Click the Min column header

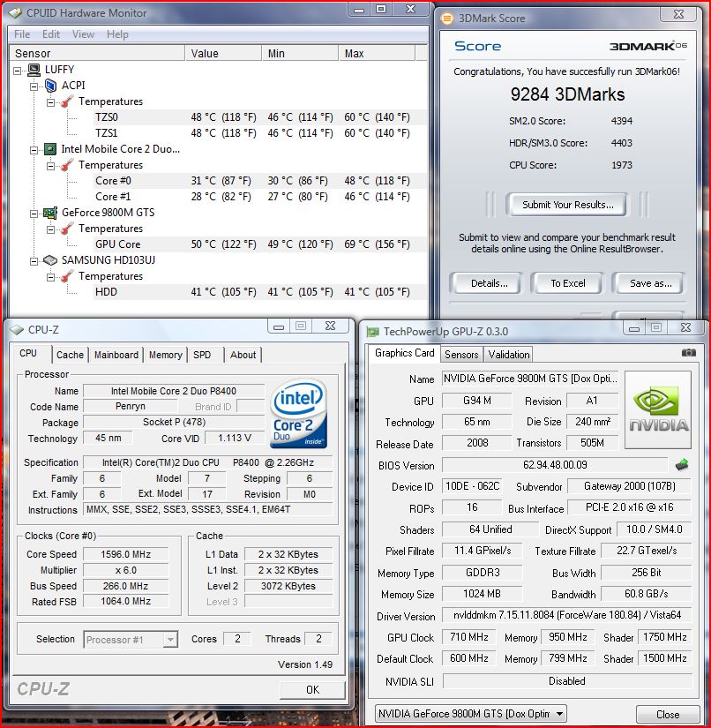coord(300,54)
